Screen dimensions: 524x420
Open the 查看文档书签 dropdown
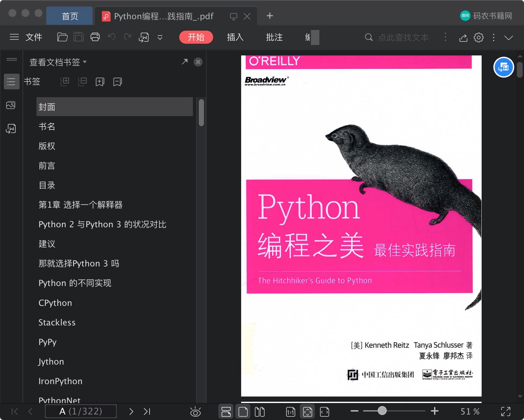click(x=58, y=62)
